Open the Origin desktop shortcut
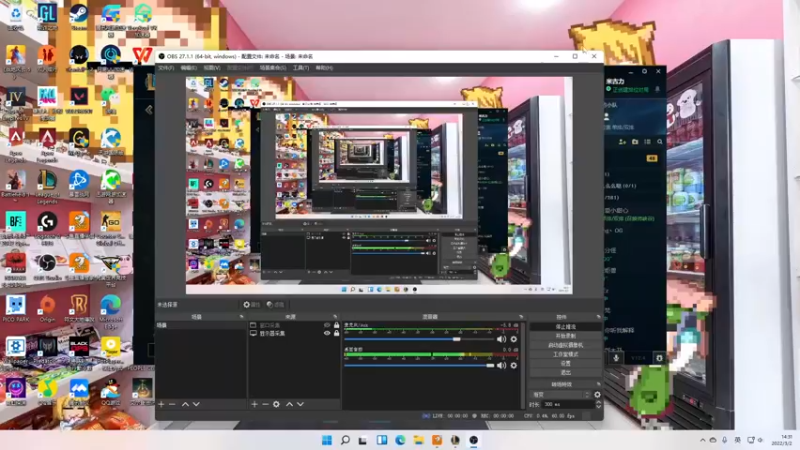Screen dimensions: 800x450 point(47,309)
